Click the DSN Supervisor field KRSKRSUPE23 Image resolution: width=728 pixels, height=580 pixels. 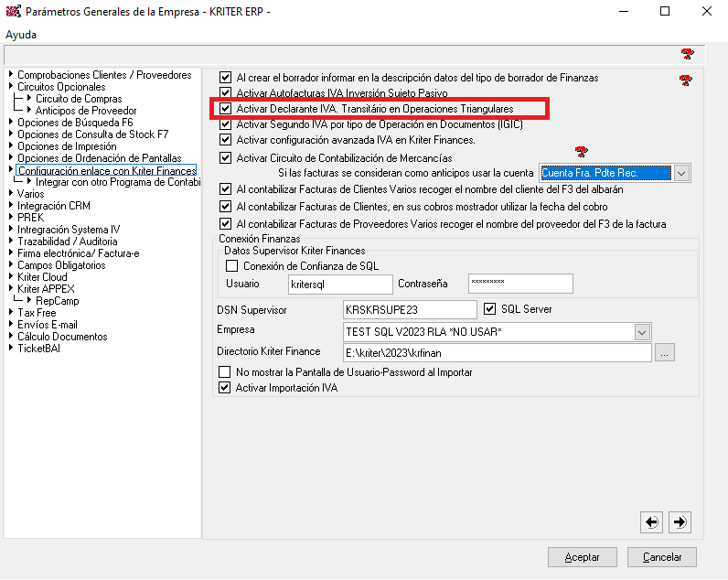click(x=410, y=310)
